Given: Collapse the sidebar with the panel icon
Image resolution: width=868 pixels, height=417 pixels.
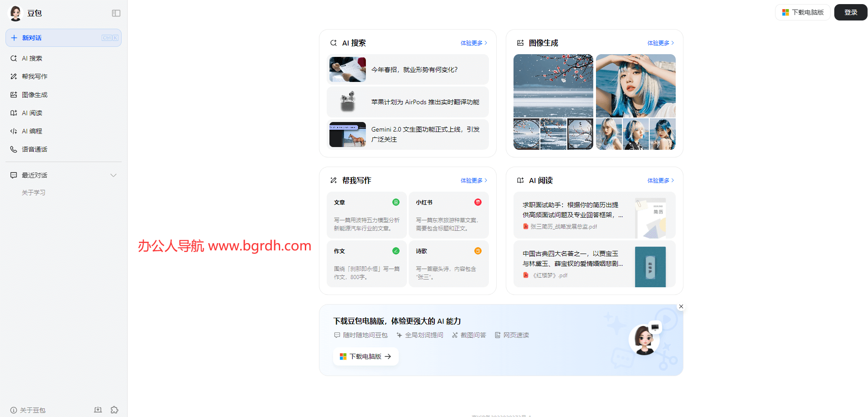Looking at the screenshot, I should click(x=116, y=13).
